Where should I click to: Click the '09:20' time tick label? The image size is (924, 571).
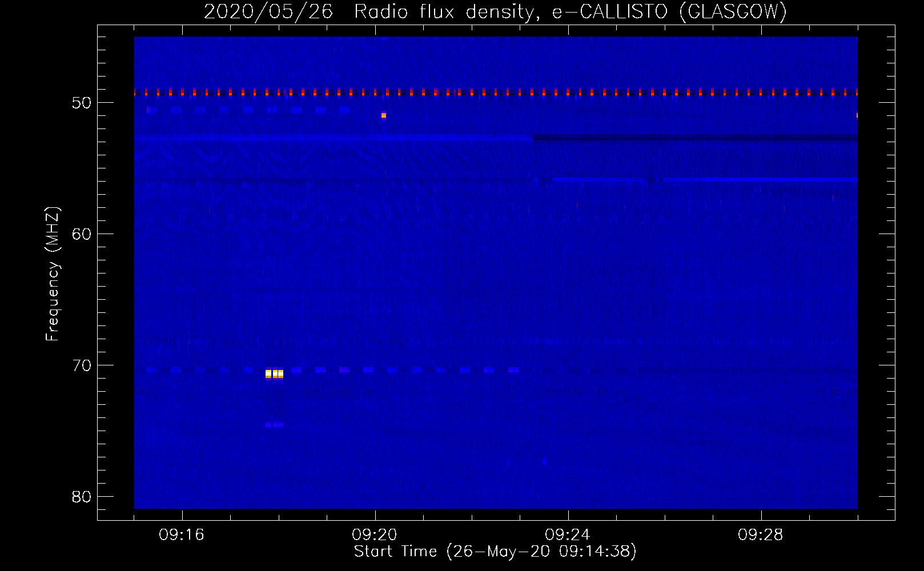coord(375,535)
